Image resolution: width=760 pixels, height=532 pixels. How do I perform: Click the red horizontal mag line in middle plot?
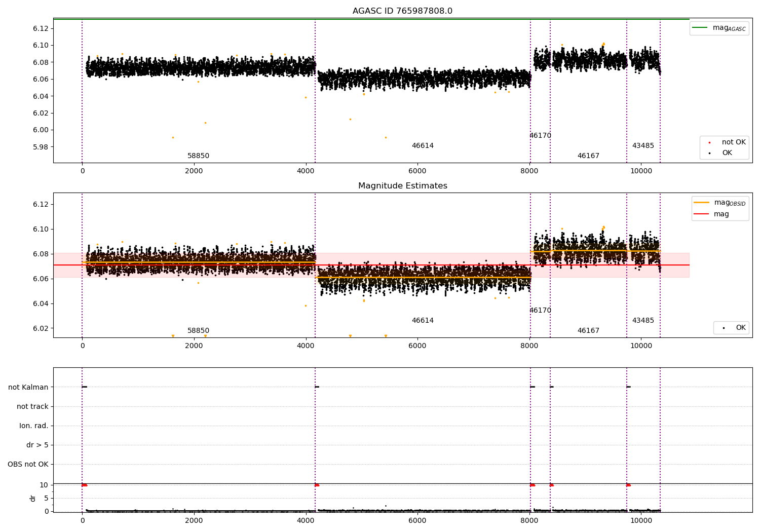(371, 265)
